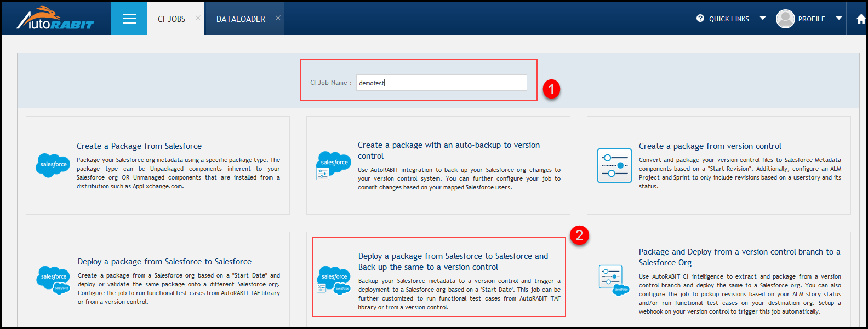Switch to the DATALOADER tab
Viewport: 868px width, 329px height.
tap(241, 19)
